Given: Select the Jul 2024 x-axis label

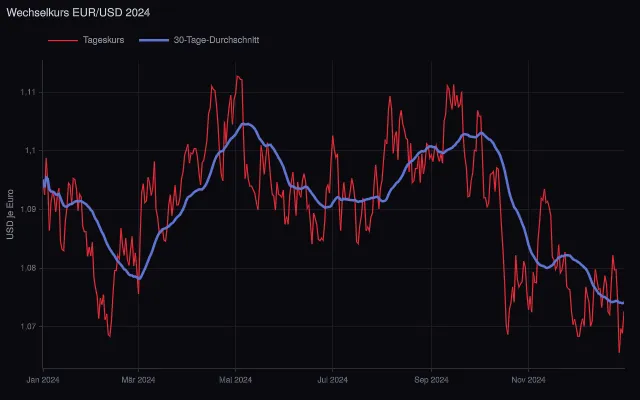Looking at the screenshot, I should pos(333,380).
